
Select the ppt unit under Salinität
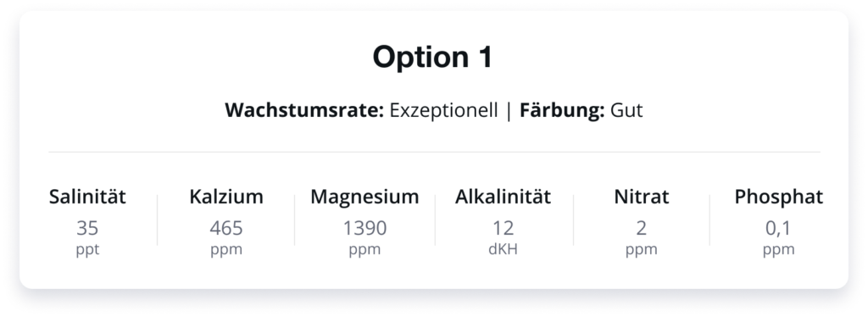click(x=87, y=249)
